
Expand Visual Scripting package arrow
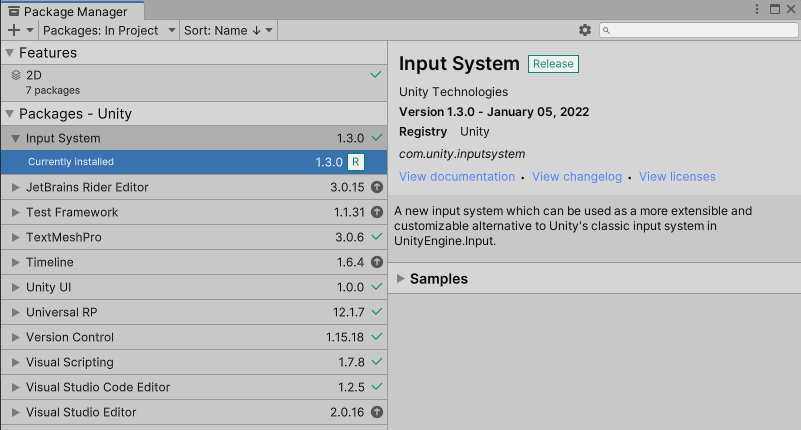[16, 363]
